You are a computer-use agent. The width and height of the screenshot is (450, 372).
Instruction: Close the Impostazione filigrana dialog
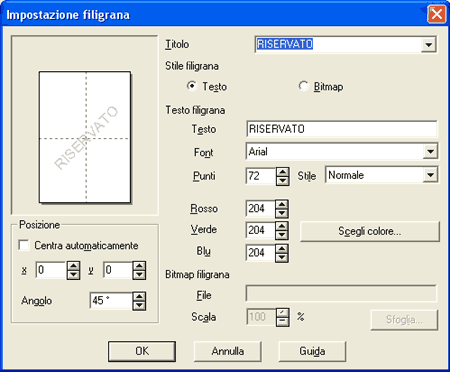tap(436, 14)
